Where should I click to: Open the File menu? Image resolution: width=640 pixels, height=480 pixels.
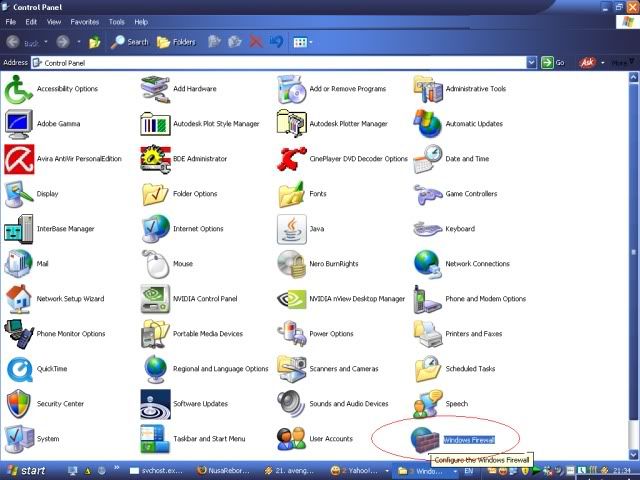11,22
